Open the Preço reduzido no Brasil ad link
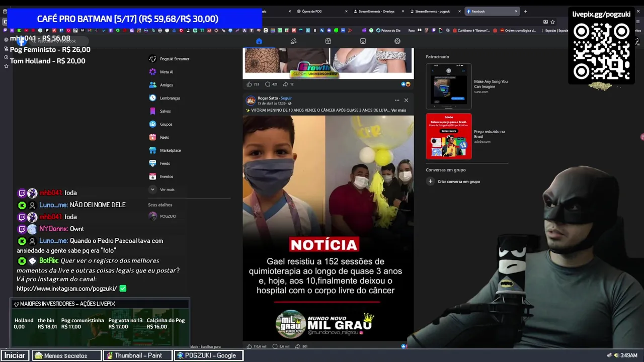Screen dimensions: 644x362 489,134
